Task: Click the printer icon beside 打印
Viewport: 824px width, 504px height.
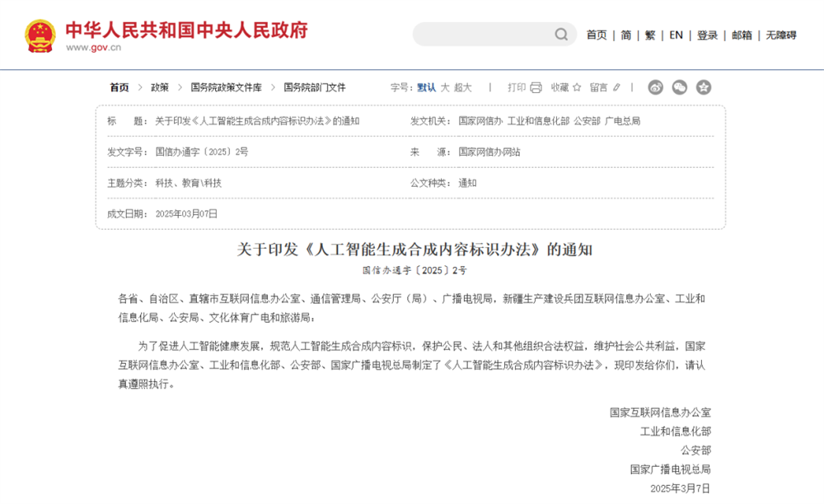Action: pos(536,87)
